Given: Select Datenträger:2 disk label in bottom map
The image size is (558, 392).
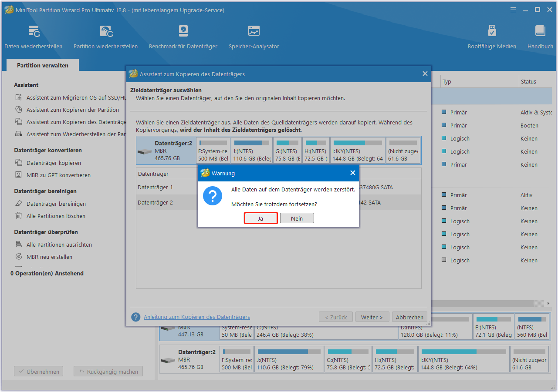Looking at the screenshot, I should (189, 358).
